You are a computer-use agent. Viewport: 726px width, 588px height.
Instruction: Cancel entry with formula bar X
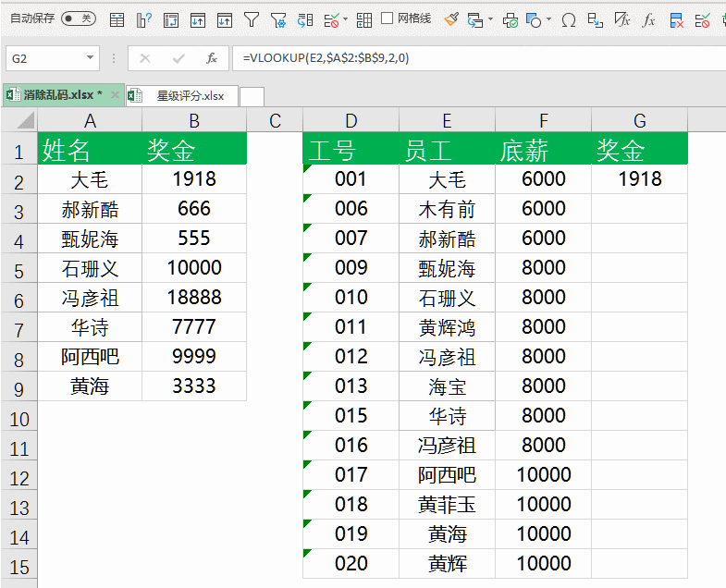pos(145,58)
